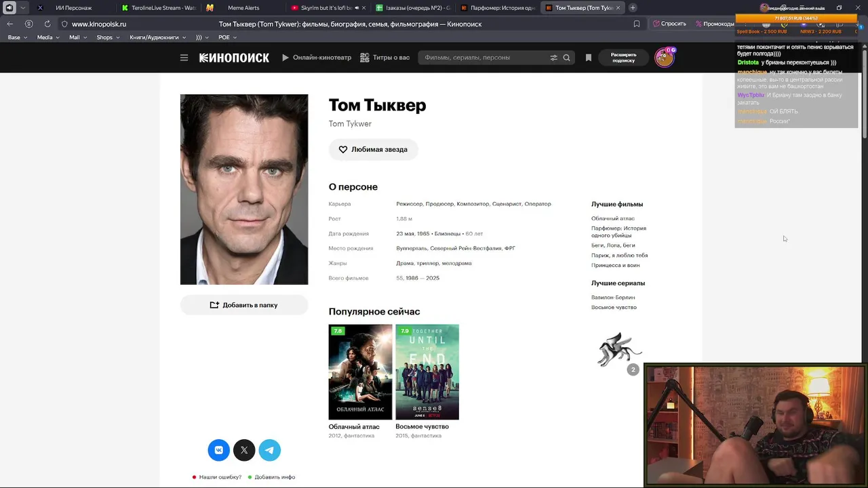Switch to ИИ Персонаж tab
The width and height of the screenshot is (868, 488).
click(x=73, y=8)
